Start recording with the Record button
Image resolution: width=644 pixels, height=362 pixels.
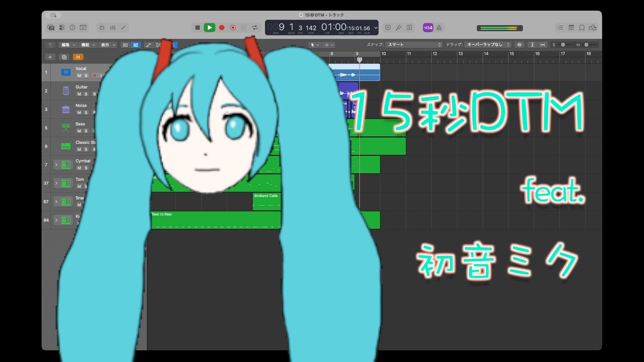point(221,28)
